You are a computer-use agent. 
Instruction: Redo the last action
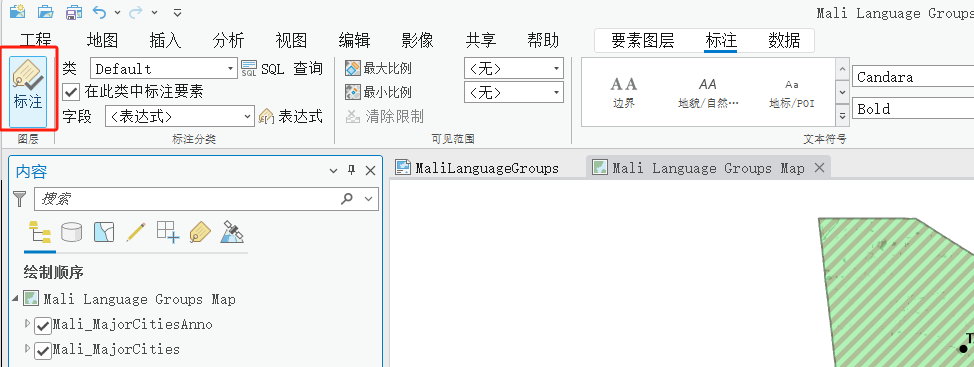136,11
